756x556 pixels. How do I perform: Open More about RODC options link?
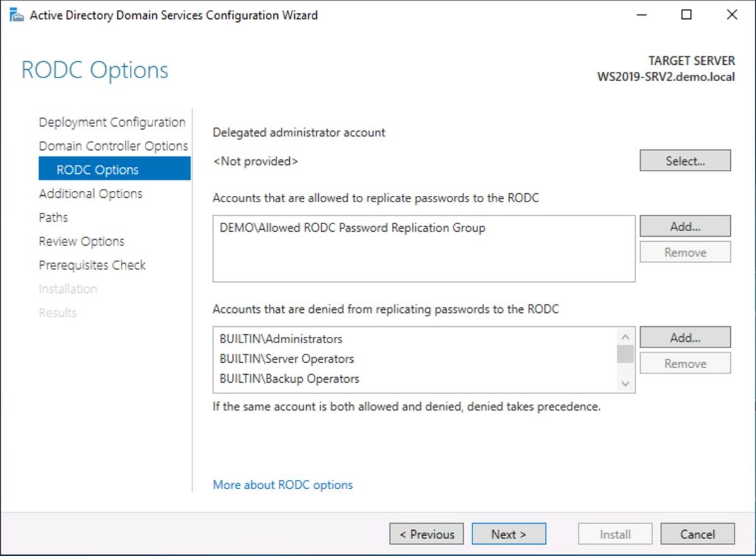point(283,485)
